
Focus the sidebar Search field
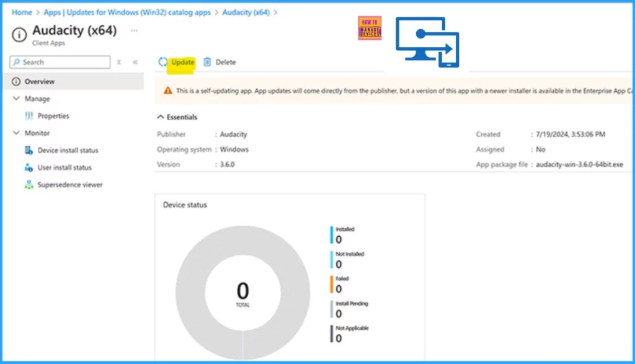pos(60,62)
